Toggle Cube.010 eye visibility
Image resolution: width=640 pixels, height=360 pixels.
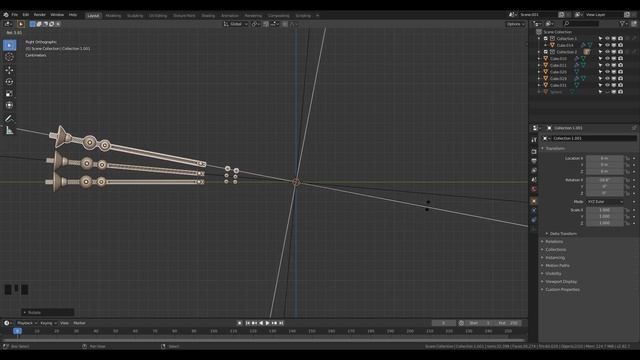click(607, 59)
